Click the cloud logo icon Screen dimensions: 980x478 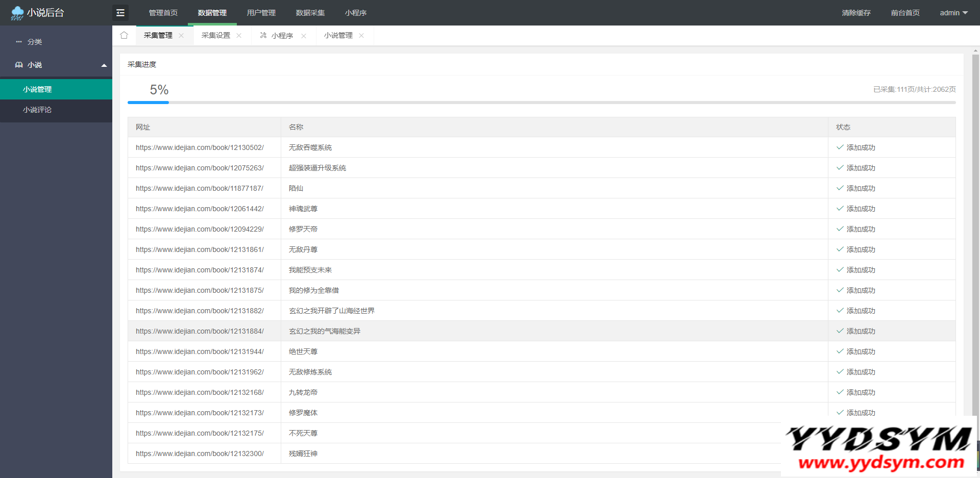pyautogui.click(x=17, y=13)
